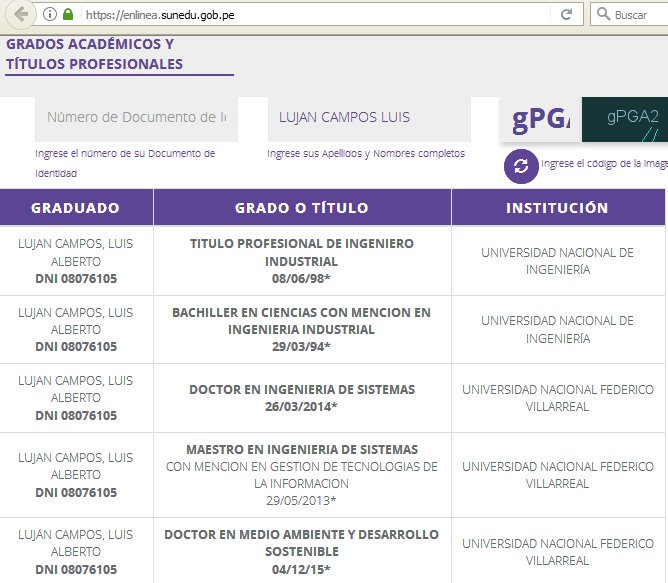668x583 pixels.
Task: Click Ingrese sus Apellidos y Nombres completos hint
Action: pos(366,153)
